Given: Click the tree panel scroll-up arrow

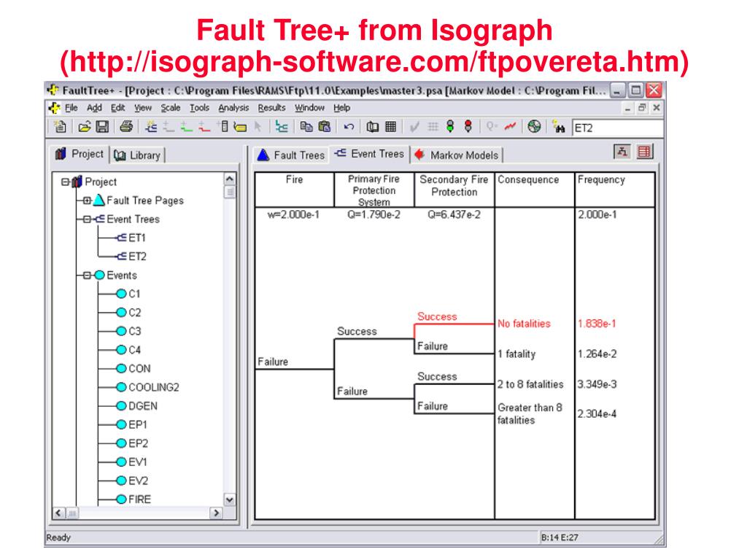Looking at the screenshot, I should [x=230, y=179].
